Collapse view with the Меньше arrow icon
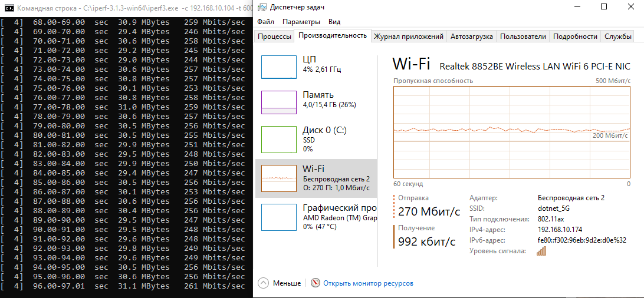Screen dimensions: 644x298 coord(264,283)
